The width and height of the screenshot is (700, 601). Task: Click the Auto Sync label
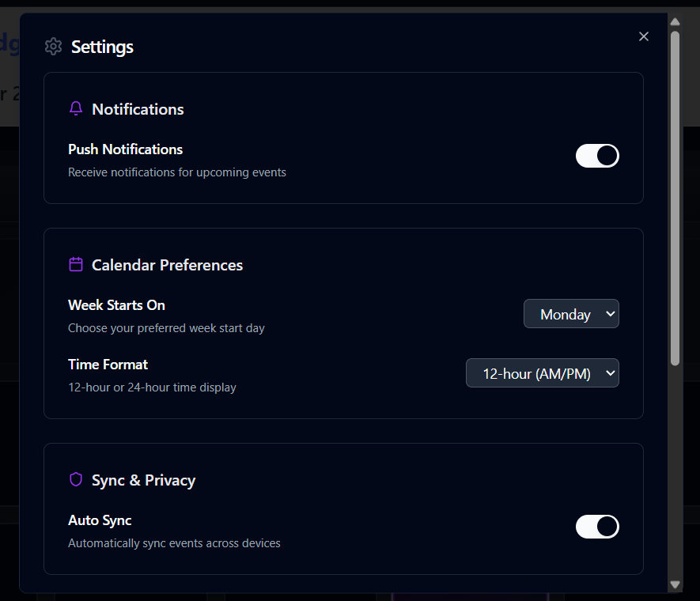100,520
